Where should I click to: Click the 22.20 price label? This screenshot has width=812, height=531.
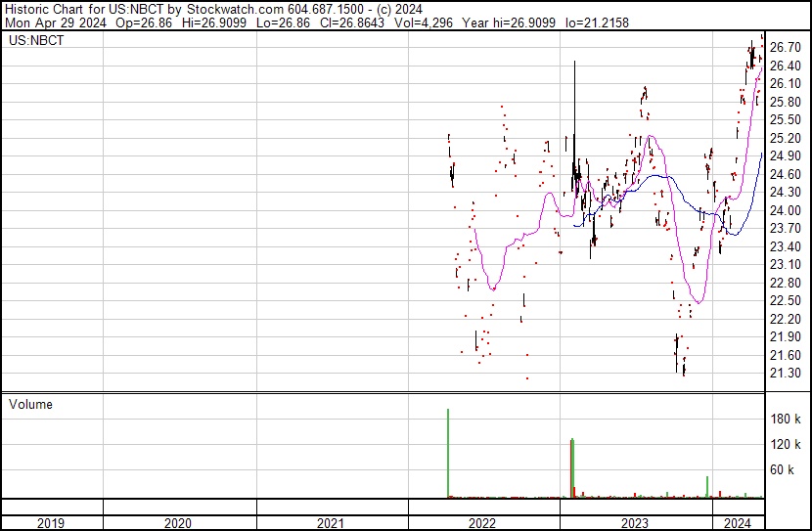pos(786,319)
